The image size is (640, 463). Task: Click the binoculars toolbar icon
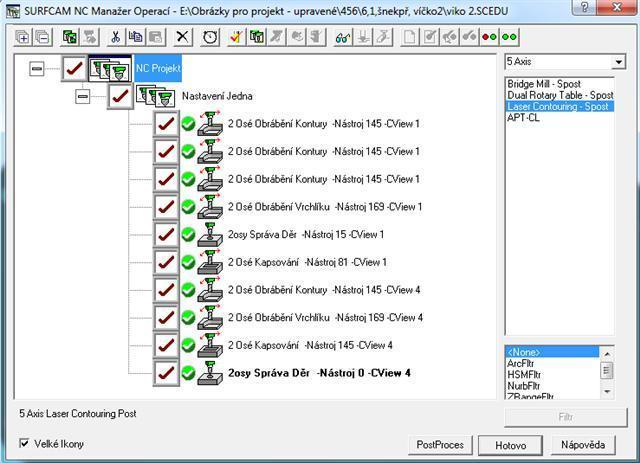coord(343,37)
